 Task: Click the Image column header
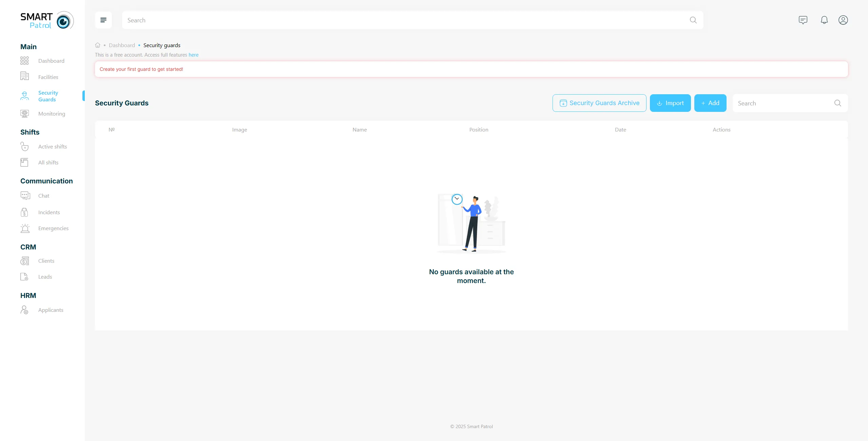click(239, 129)
